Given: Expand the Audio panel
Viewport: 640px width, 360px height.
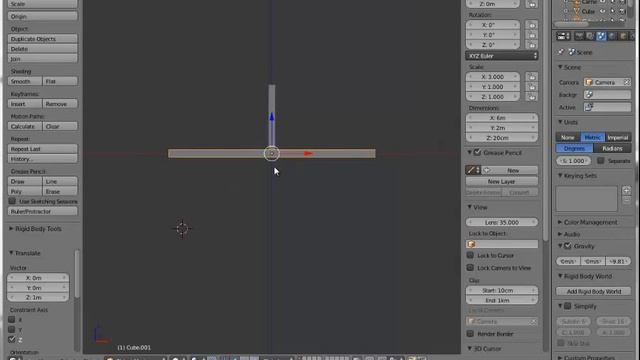Looking at the screenshot, I should [x=560, y=234].
